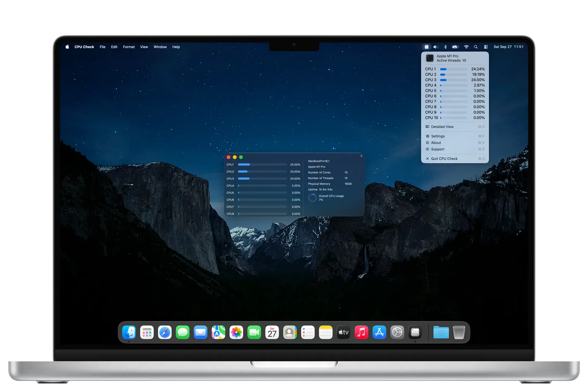Open CPU Check from the Dock
588x387 pixels.
click(415, 333)
